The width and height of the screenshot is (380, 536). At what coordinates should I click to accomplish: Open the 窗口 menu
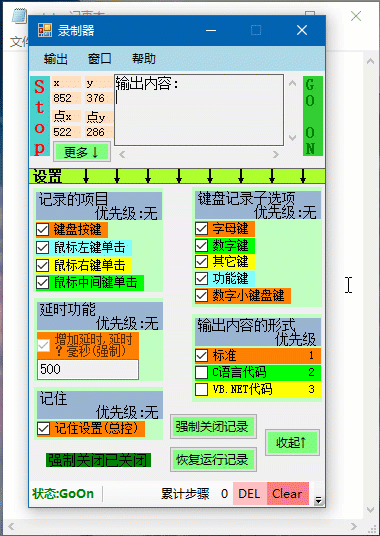click(99, 59)
